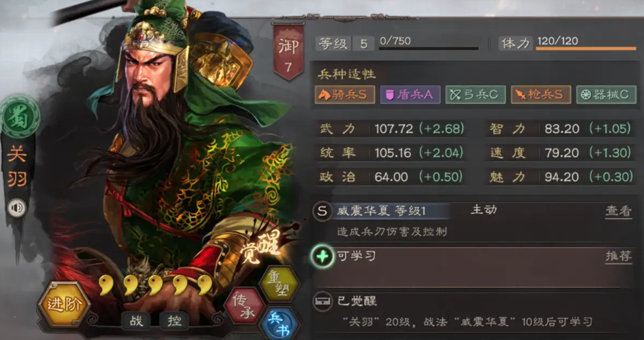Select the 枪兵S troop type badge
Viewport: 644px width, 340px height.
pos(540,95)
